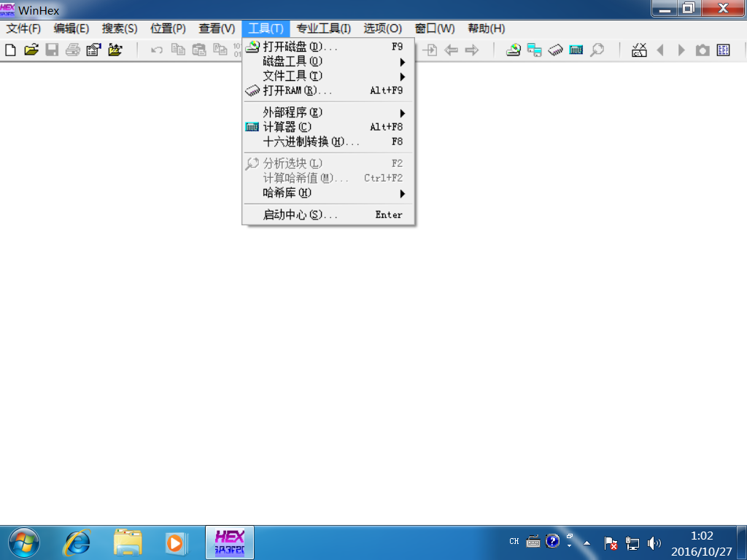This screenshot has height=560, width=747.
Task: Click the Paste clipboard toolbar icon
Action: click(199, 50)
